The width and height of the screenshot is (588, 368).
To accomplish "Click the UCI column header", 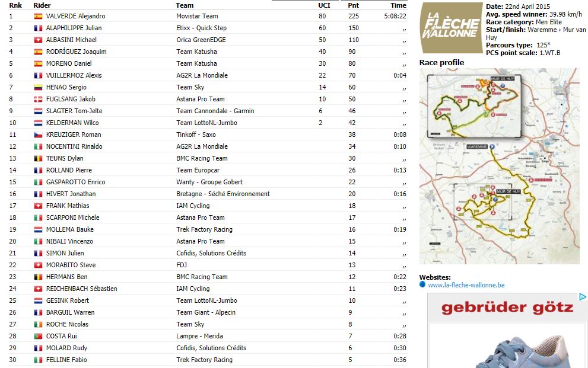I will (325, 5).
